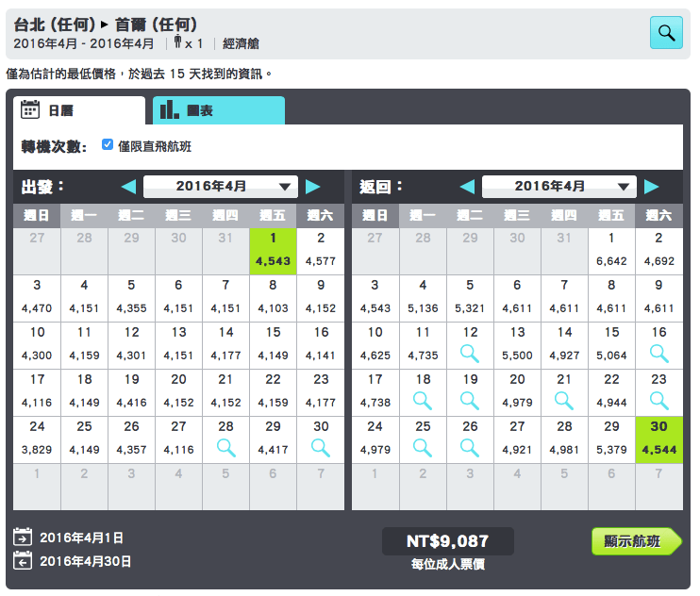Screen dimensions: 700x596
Task: Go to previous month in departure calendar
Action: click(128, 187)
